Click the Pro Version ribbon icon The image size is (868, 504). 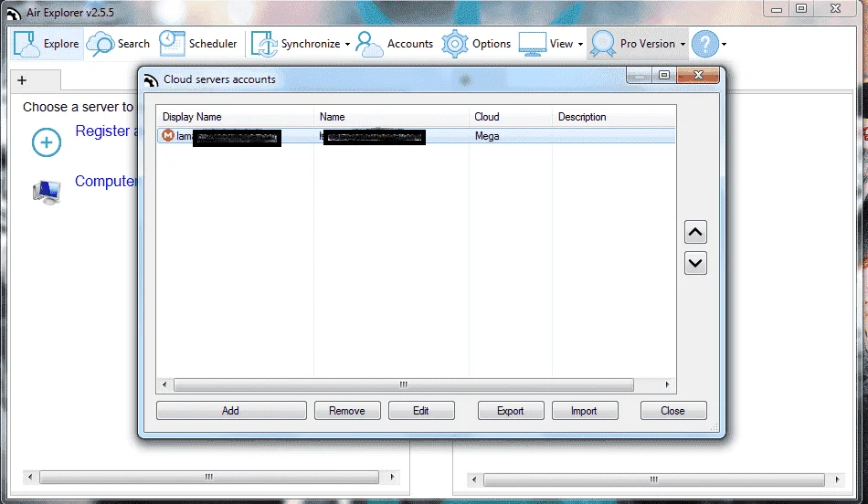[x=603, y=44]
